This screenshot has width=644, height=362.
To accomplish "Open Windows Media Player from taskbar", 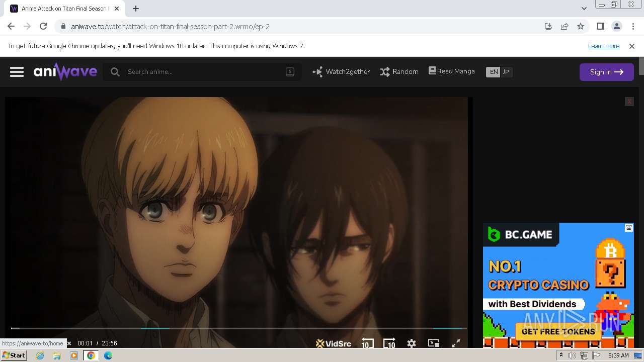I will (x=74, y=355).
